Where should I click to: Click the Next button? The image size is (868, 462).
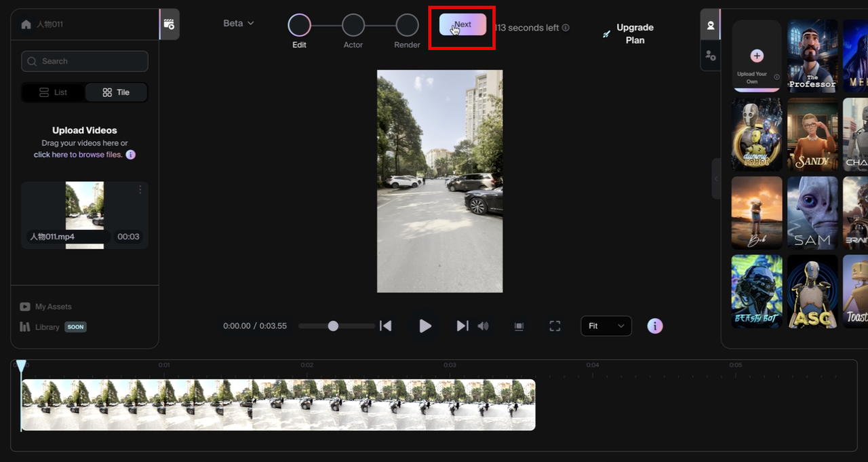click(x=462, y=24)
